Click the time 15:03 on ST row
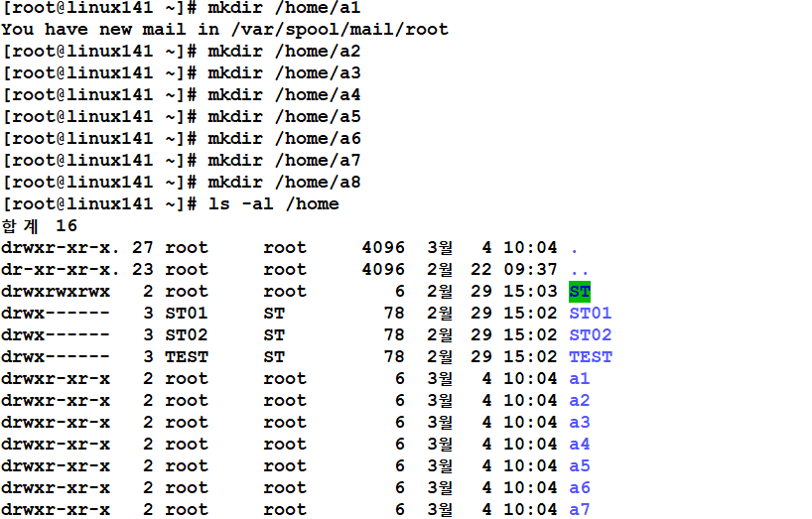 (530, 292)
